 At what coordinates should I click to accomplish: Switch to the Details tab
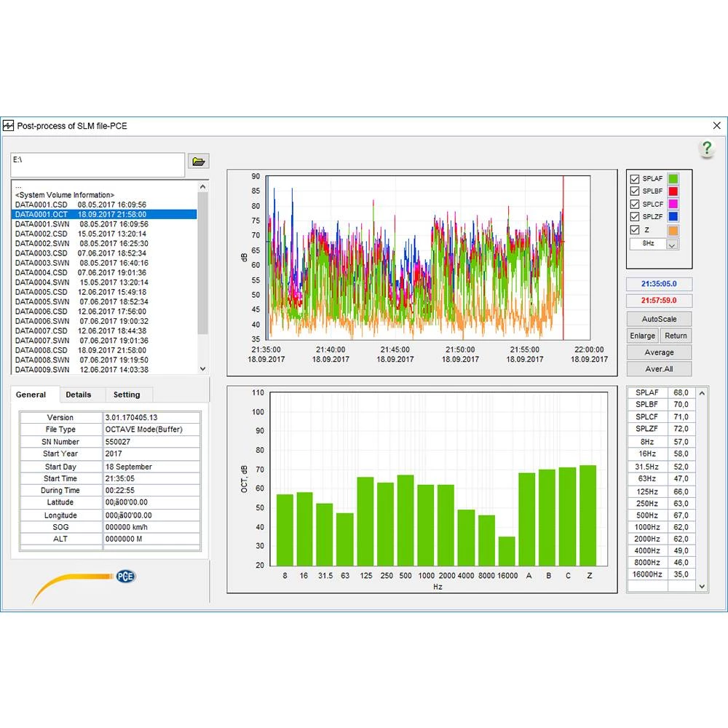(x=79, y=395)
